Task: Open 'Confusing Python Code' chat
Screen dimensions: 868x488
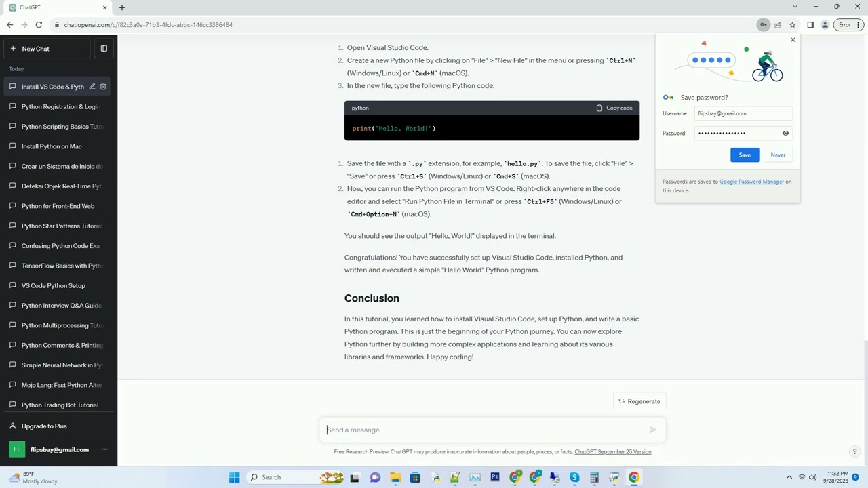Action: tap(56, 246)
